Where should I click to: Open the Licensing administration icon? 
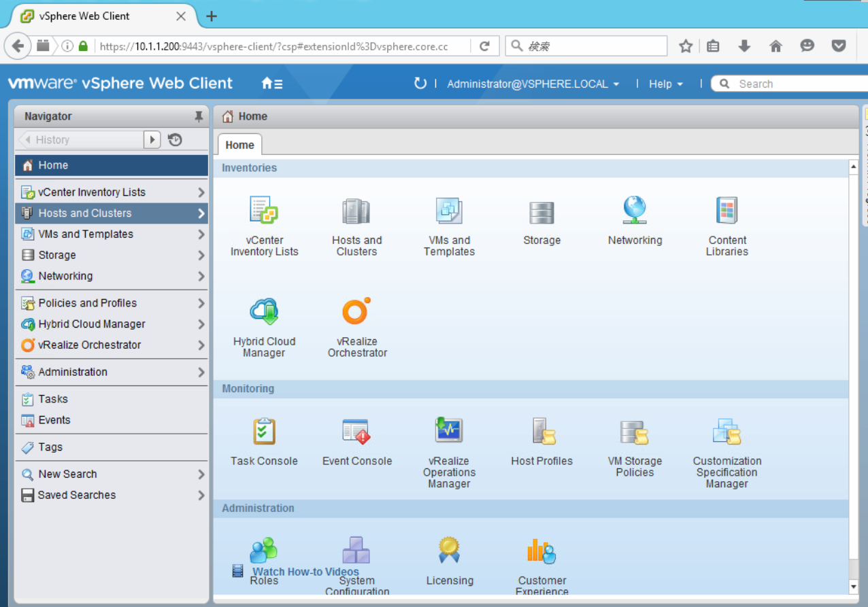pos(449,551)
